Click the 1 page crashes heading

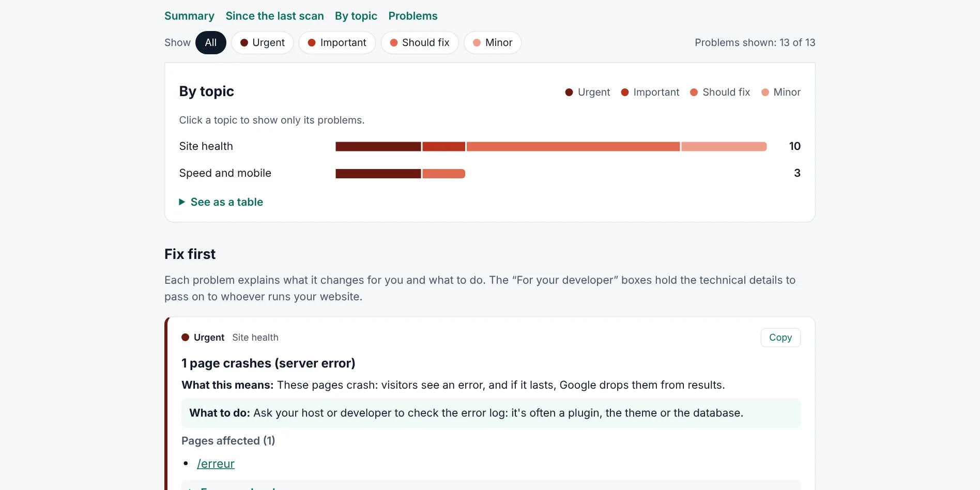(x=268, y=363)
